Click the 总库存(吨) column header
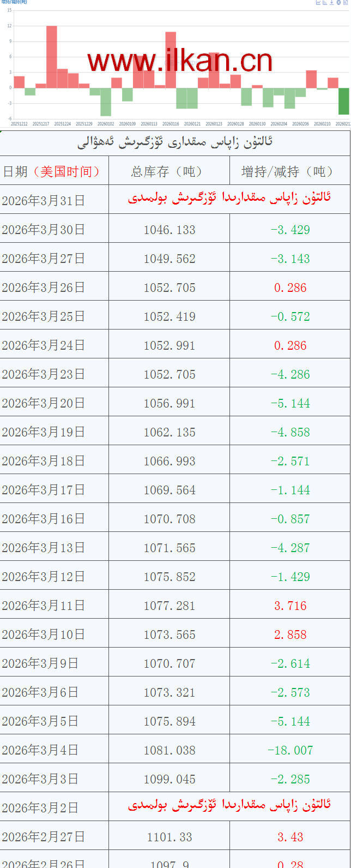This screenshot has height=868, width=351. (x=169, y=172)
